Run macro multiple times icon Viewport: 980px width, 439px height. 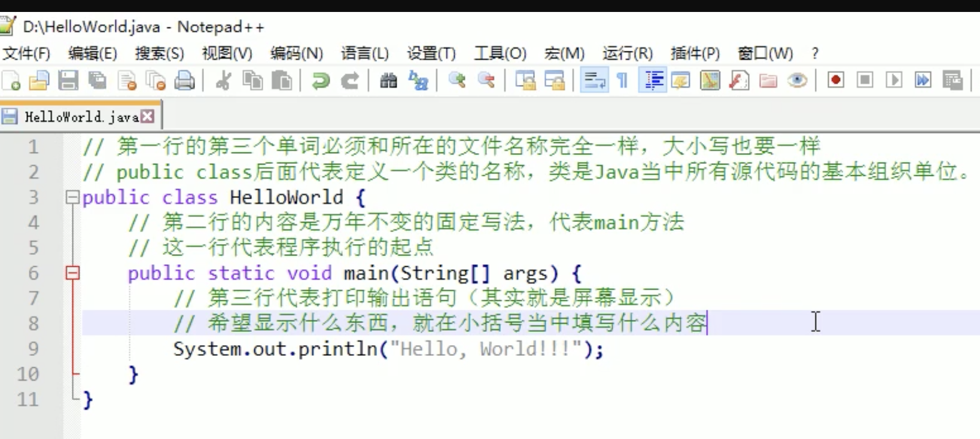point(923,80)
